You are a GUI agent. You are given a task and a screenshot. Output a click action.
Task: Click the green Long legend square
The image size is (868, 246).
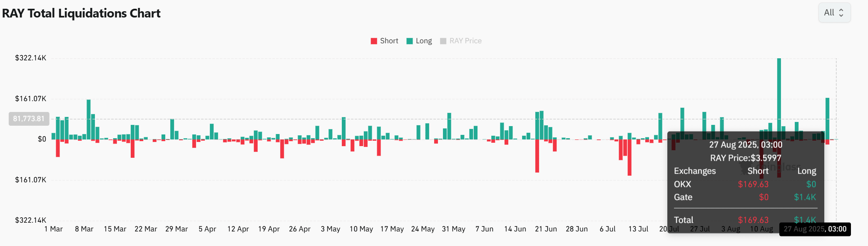point(410,41)
